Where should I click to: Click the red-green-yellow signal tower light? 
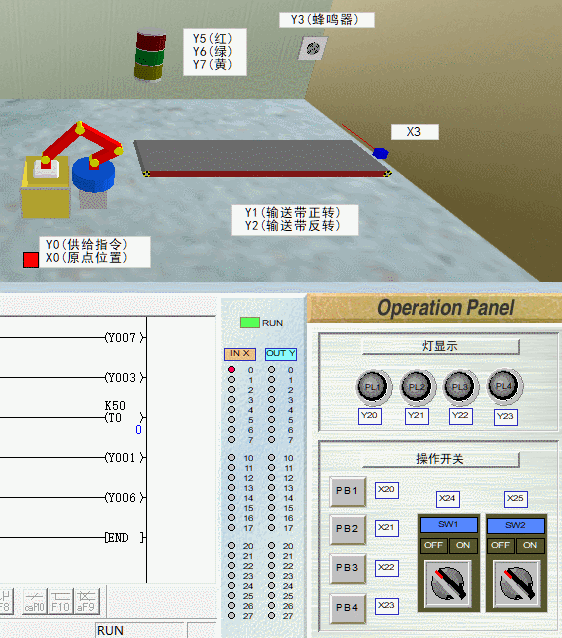pyautogui.click(x=150, y=54)
